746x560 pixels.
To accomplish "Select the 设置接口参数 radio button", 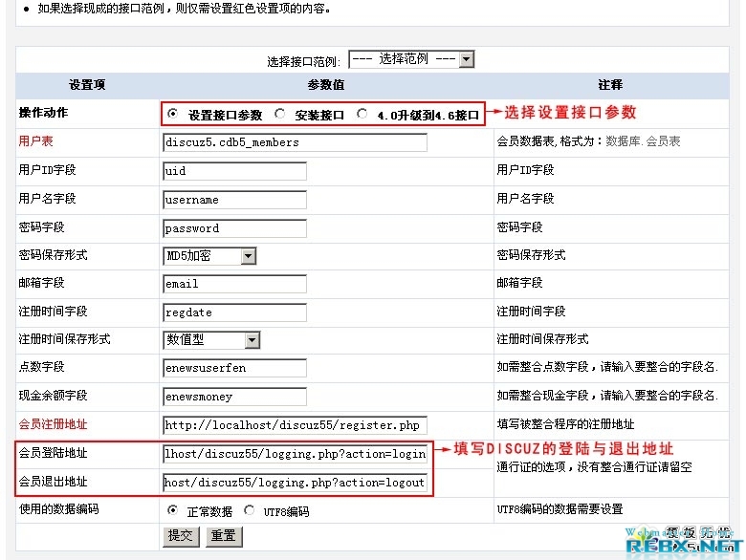I will click(x=173, y=114).
